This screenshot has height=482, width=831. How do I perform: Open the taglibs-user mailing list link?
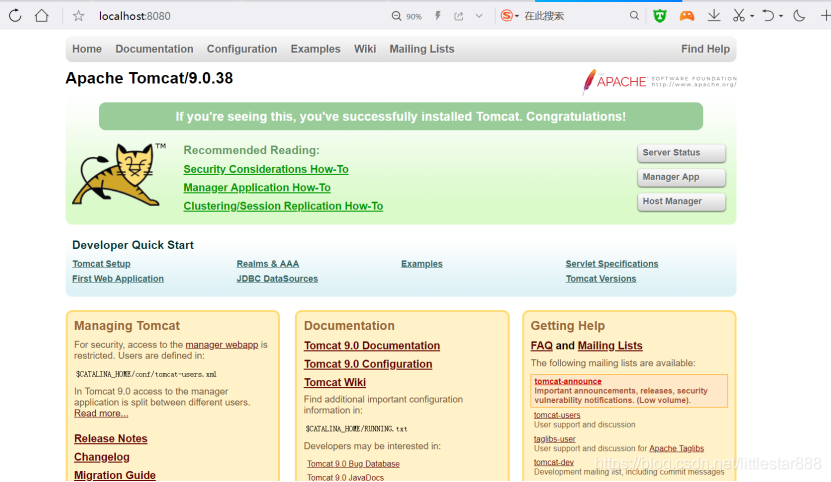(x=555, y=439)
